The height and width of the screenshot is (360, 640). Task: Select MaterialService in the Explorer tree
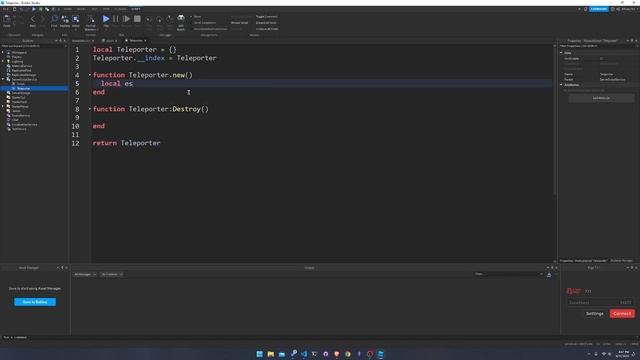click(22, 66)
